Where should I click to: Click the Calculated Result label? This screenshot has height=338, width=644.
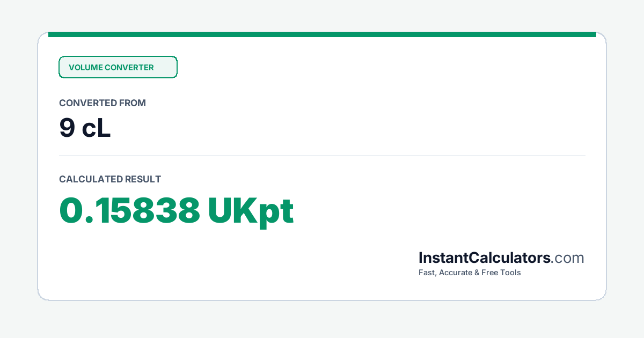[110, 179]
